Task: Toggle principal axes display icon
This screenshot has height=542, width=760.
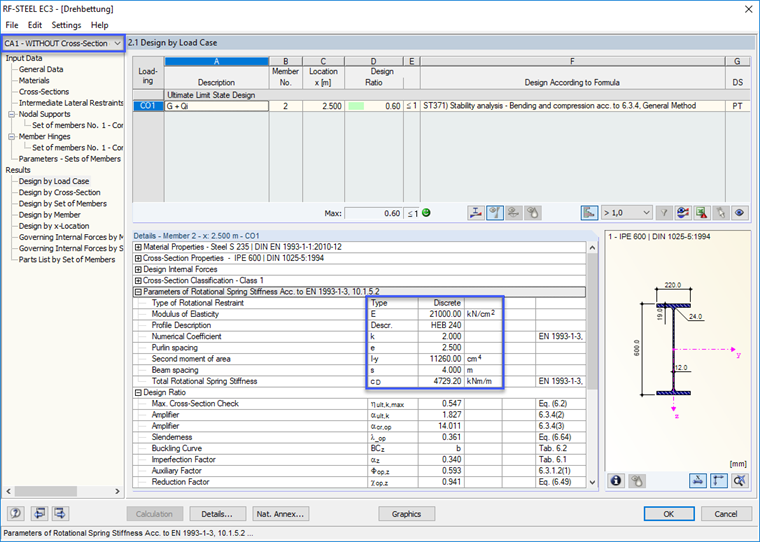Action: (718, 480)
